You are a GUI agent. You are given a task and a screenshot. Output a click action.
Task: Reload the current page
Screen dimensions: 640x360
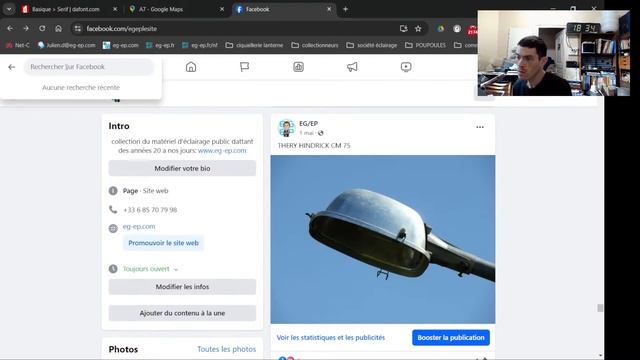42,29
